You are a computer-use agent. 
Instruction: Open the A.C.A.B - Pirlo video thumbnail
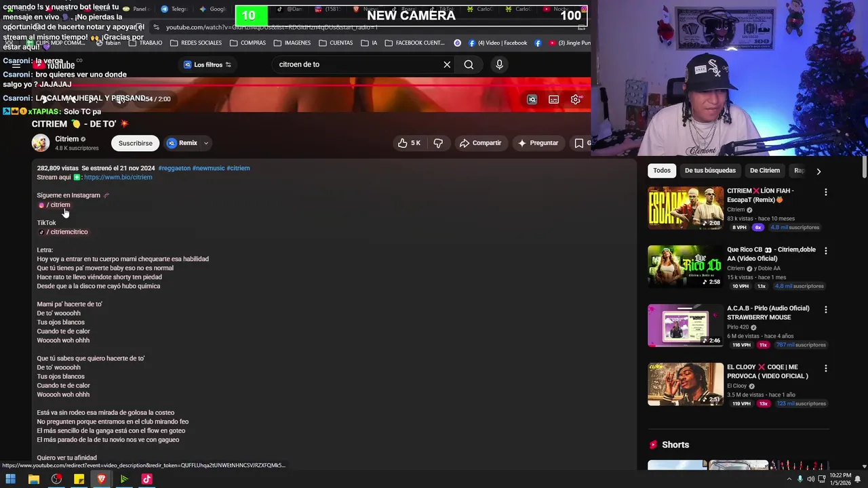point(686,326)
